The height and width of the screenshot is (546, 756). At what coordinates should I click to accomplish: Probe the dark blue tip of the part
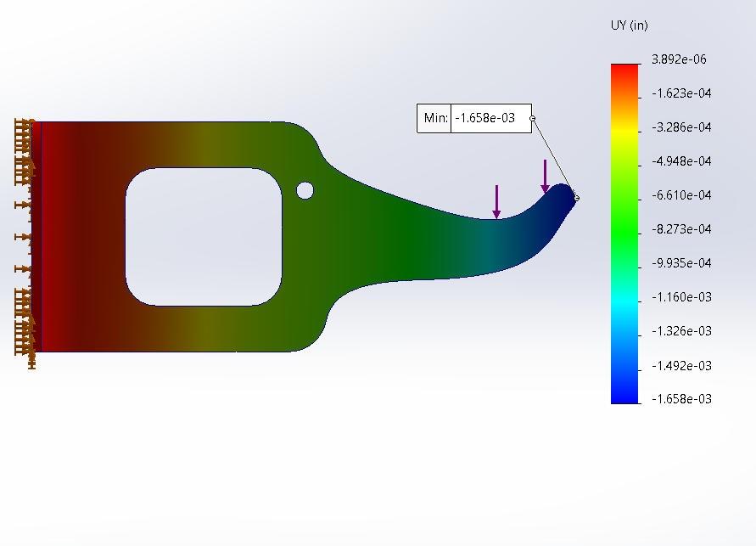[560, 200]
